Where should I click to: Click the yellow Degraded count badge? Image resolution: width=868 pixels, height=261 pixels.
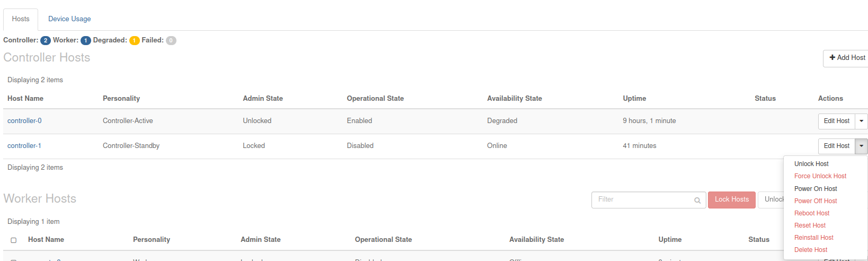point(135,40)
